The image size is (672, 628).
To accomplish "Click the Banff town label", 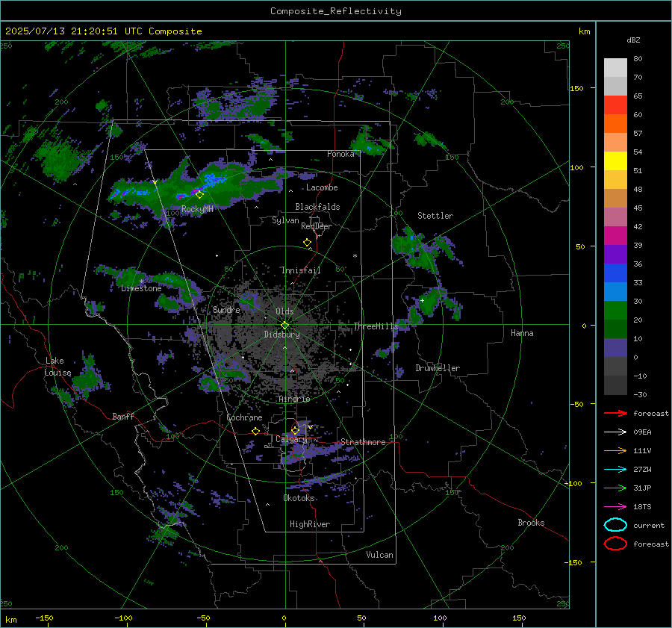I will tap(123, 416).
